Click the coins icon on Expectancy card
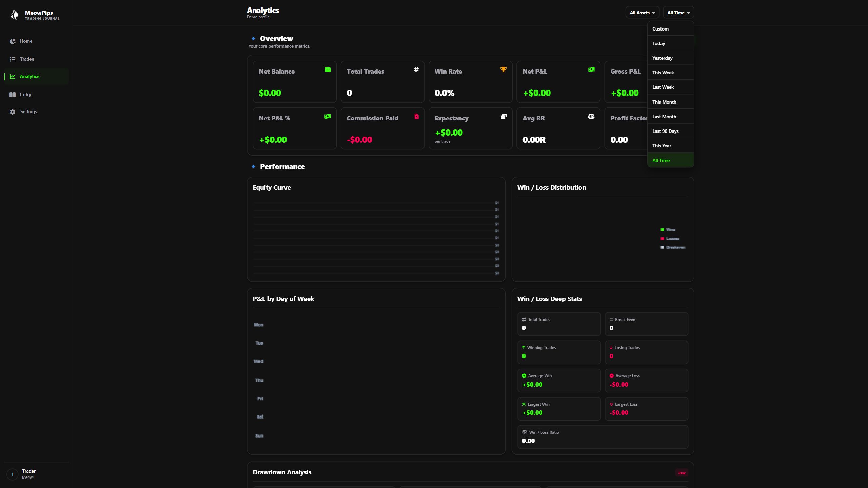Viewport: 868px width, 488px height. click(x=504, y=116)
